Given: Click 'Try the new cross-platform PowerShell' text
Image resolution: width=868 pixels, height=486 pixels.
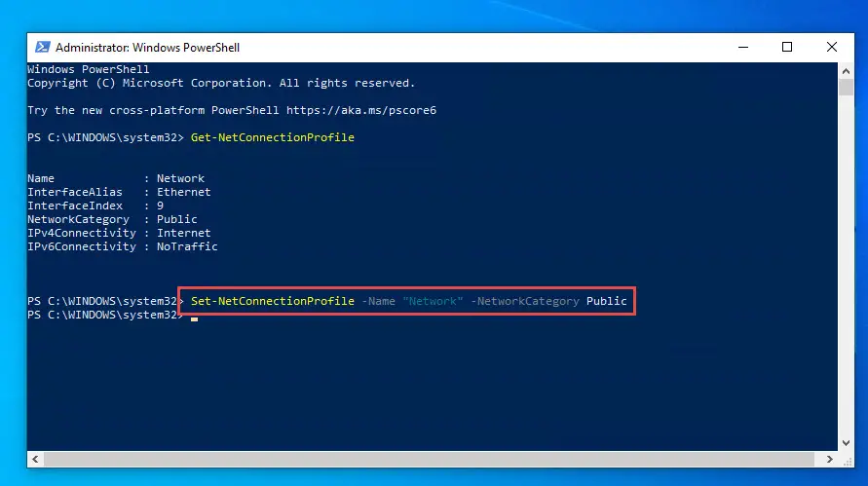Looking at the screenshot, I should click(153, 110).
